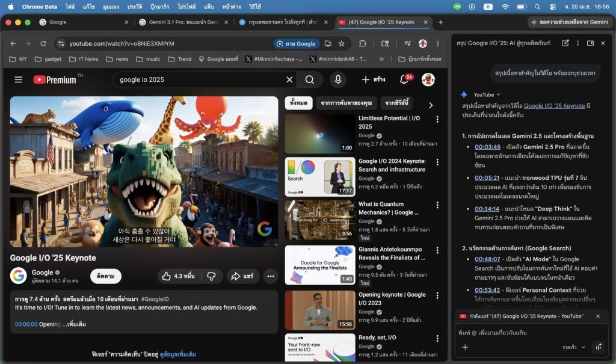Click the YouTube search magnifier button
The width and height of the screenshot is (616, 364).
point(309,79)
